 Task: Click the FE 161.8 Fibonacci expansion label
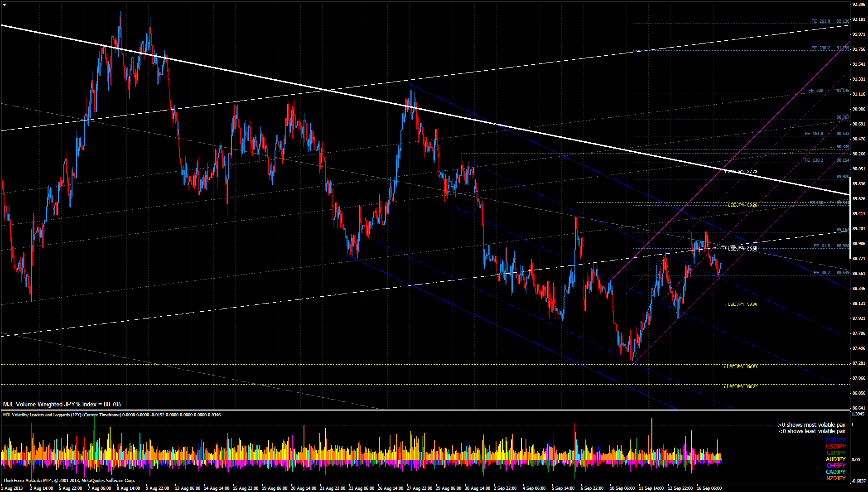point(814,134)
